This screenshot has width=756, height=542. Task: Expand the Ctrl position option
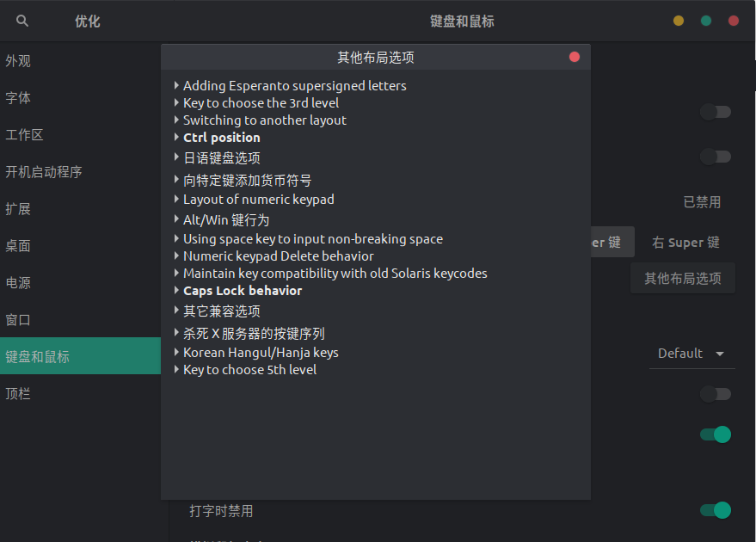tap(221, 136)
